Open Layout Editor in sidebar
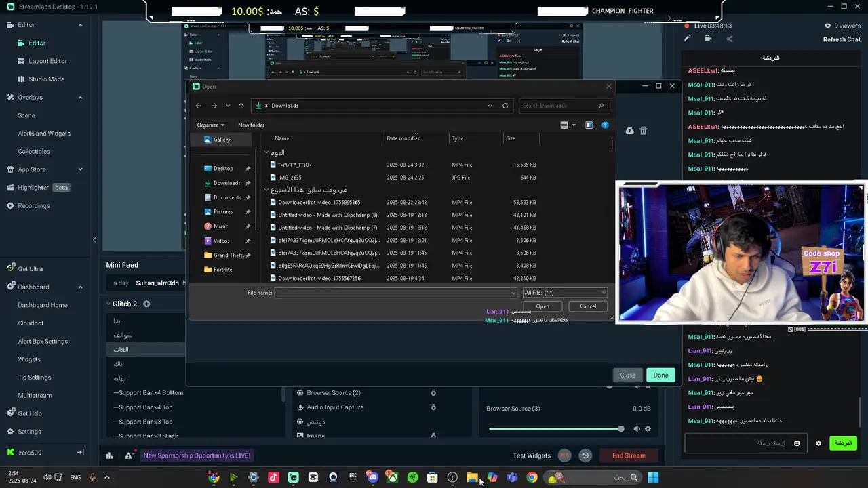 [47, 61]
